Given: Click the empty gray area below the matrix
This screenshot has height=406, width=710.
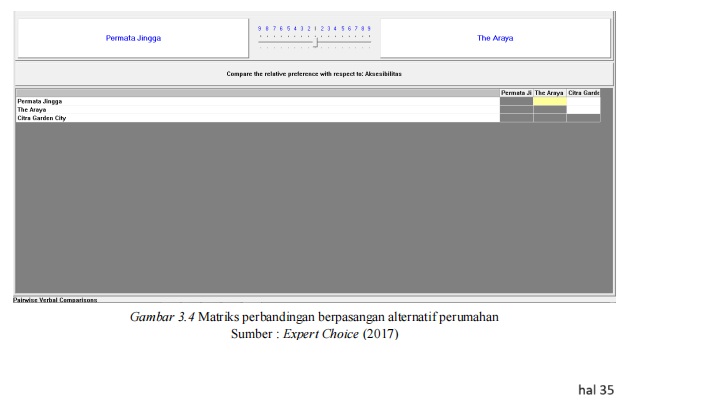Looking at the screenshot, I should (x=300, y=210).
